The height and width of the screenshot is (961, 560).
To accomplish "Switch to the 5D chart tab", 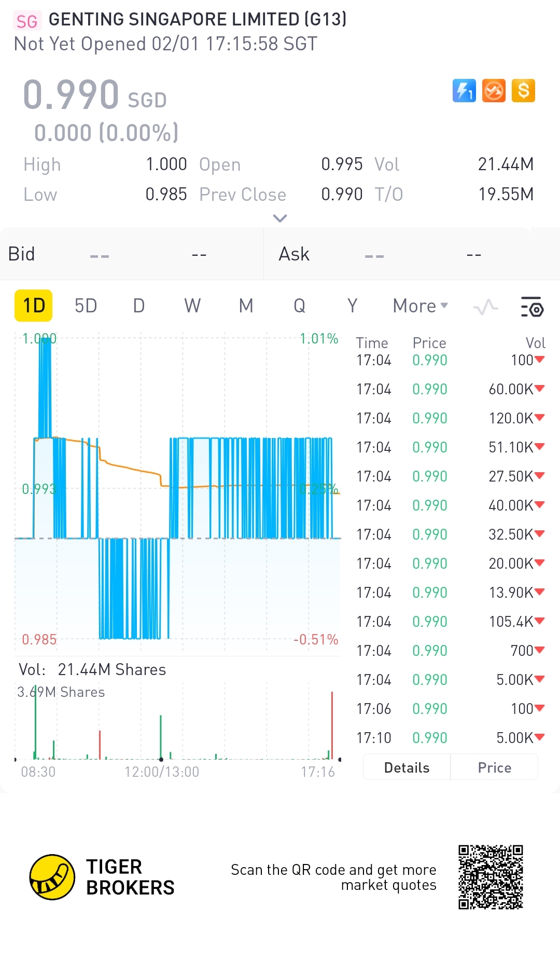I will coord(86,306).
